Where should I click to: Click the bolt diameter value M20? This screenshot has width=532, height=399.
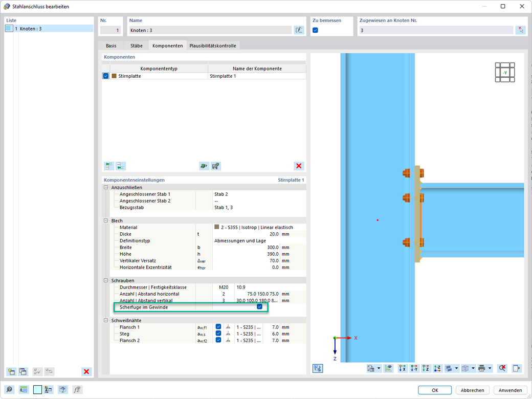click(224, 287)
